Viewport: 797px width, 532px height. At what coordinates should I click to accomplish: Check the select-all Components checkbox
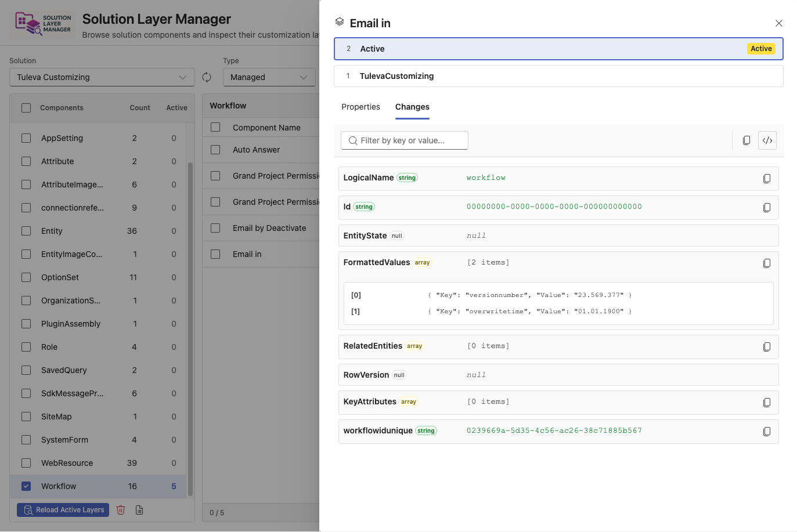tap(26, 108)
